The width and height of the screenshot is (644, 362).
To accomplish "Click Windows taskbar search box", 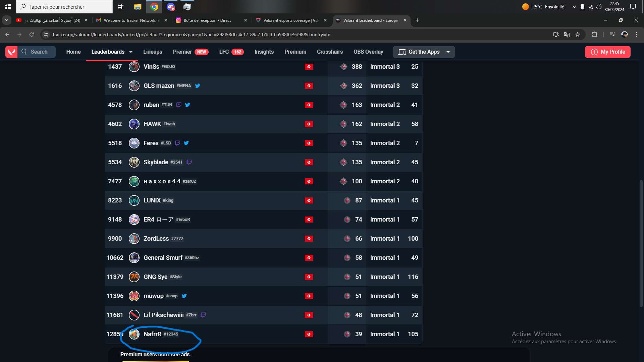I will pyautogui.click(x=64, y=7).
